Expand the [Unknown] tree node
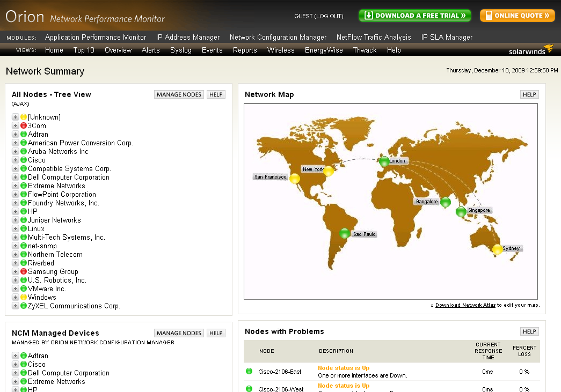 pos(16,117)
